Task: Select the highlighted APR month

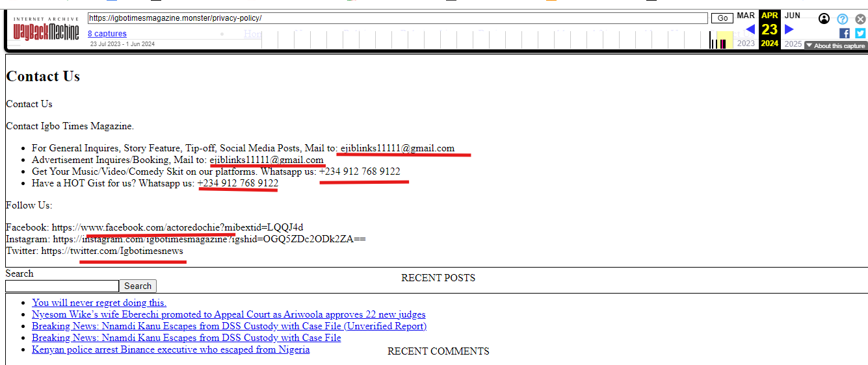Action: [x=770, y=16]
